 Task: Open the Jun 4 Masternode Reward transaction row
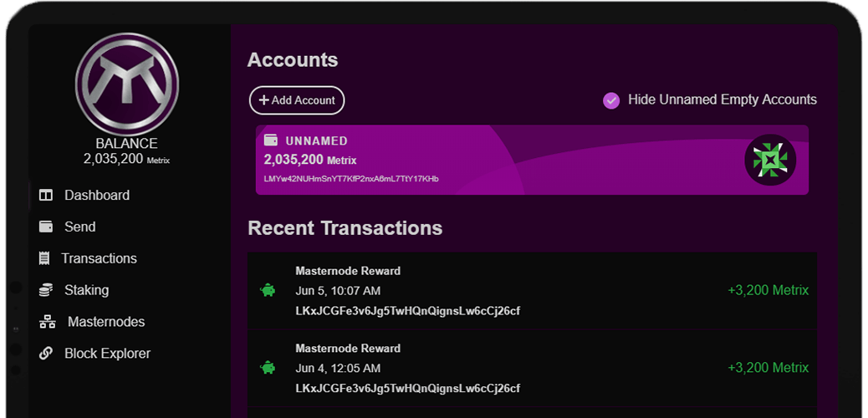(532, 368)
